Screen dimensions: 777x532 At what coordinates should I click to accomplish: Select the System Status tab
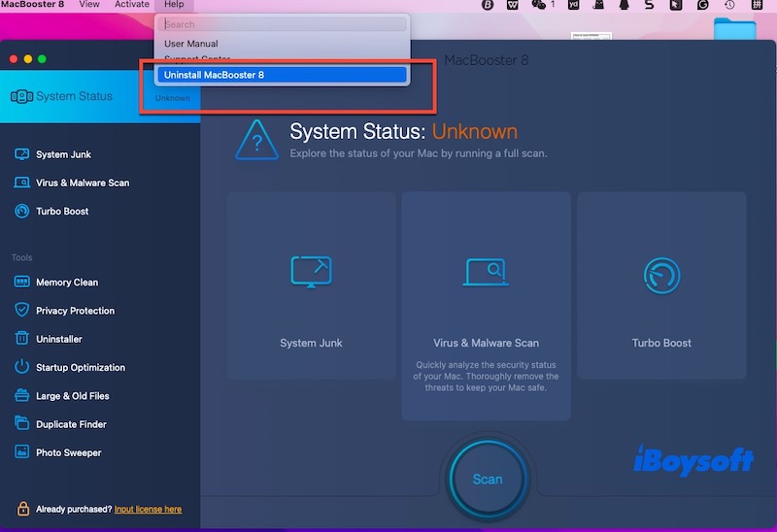[74, 96]
